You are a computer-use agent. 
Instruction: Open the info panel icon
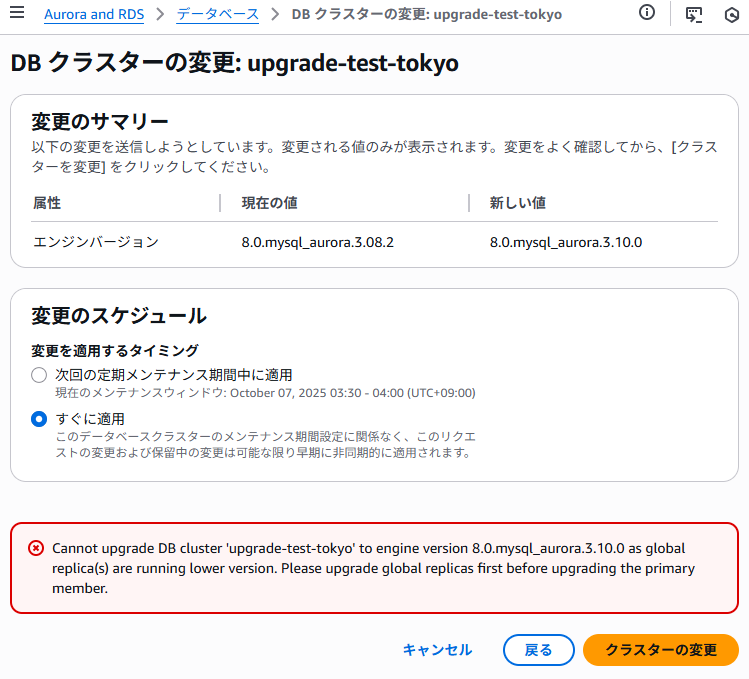[647, 12]
